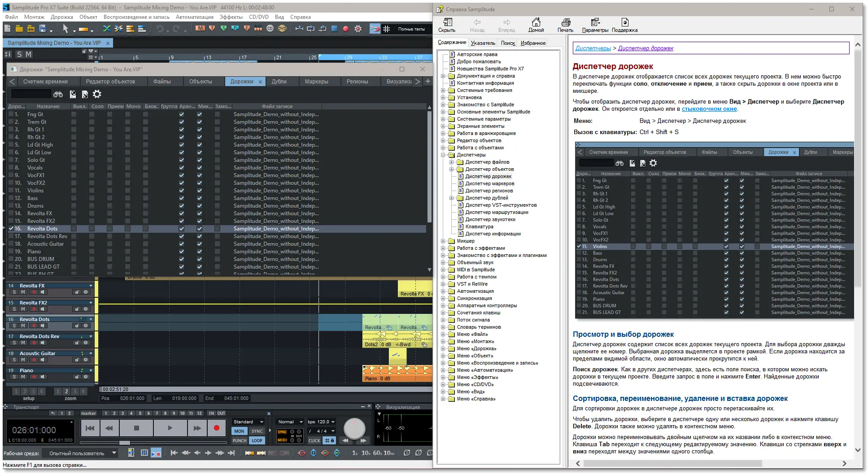The height and width of the screenshot is (474, 868).
Task: Click the track manager search field
Action: tap(31, 94)
